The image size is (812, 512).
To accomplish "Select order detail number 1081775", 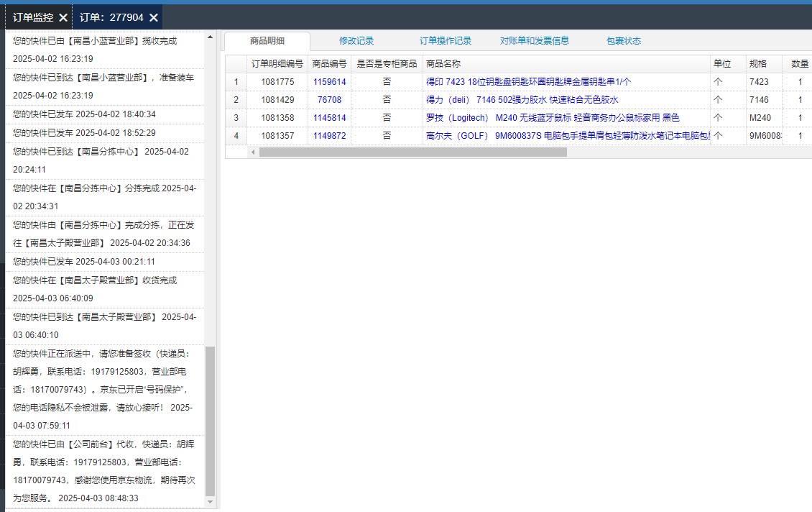I will click(x=277, y=82).
